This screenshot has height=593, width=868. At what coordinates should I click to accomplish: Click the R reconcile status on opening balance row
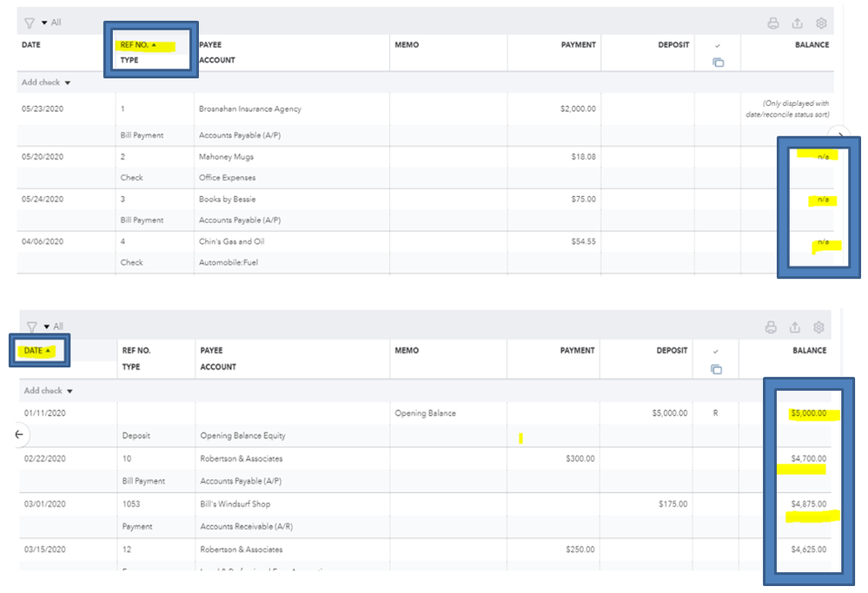715,413
